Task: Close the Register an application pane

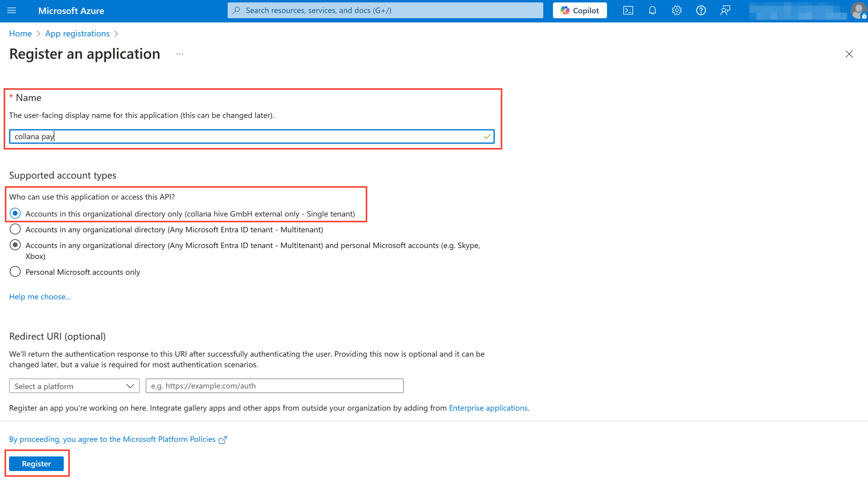Action: click(x=849, y=54)
